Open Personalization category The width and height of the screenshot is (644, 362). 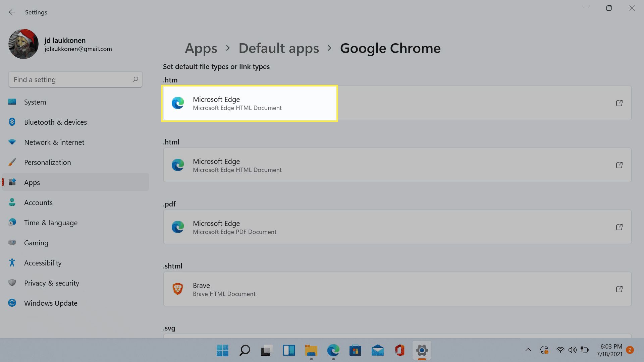(x=75, y=162)
